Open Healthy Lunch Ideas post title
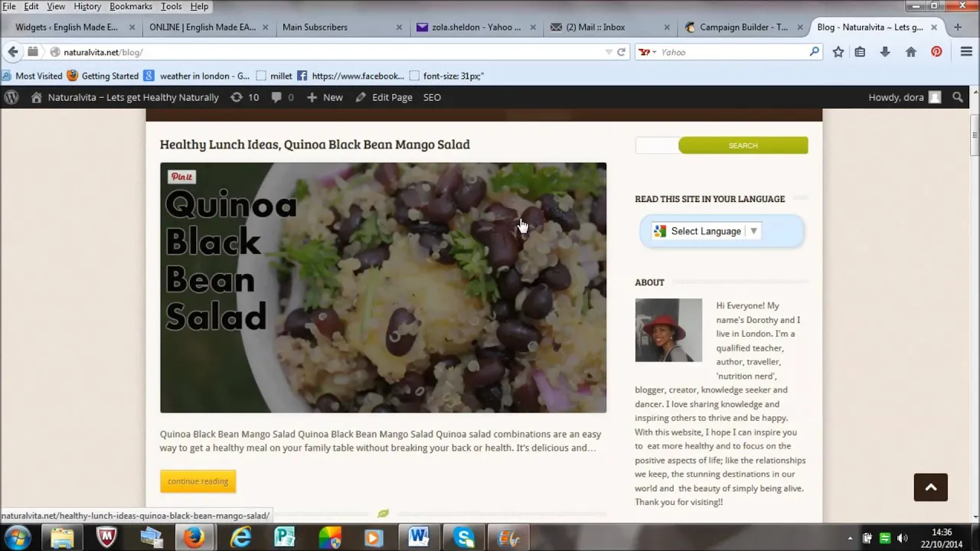980x551 pixels. (x=315, y=144)
